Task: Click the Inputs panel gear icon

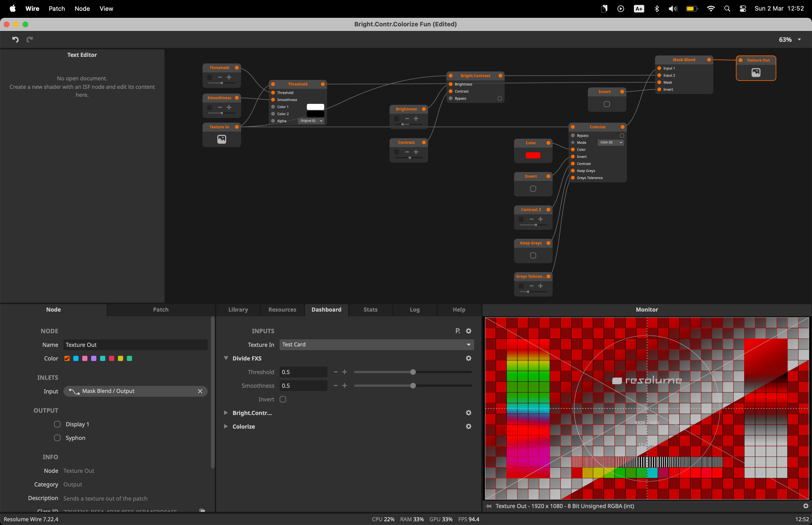Action: click(x=468, y=331)
